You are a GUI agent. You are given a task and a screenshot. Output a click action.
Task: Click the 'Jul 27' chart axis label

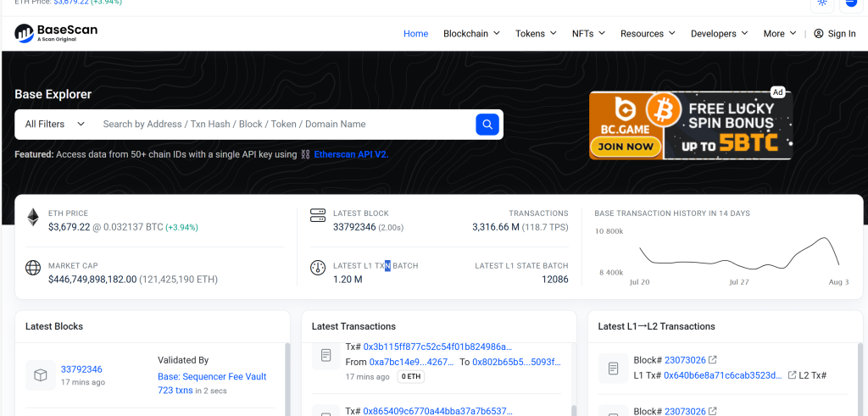point(739,282)
